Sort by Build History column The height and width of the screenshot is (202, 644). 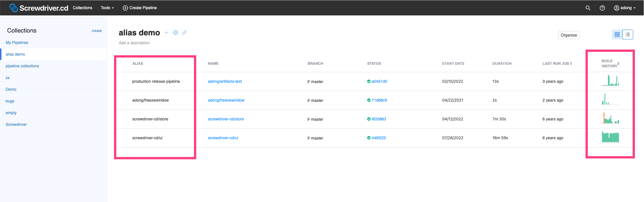[610, 63]
